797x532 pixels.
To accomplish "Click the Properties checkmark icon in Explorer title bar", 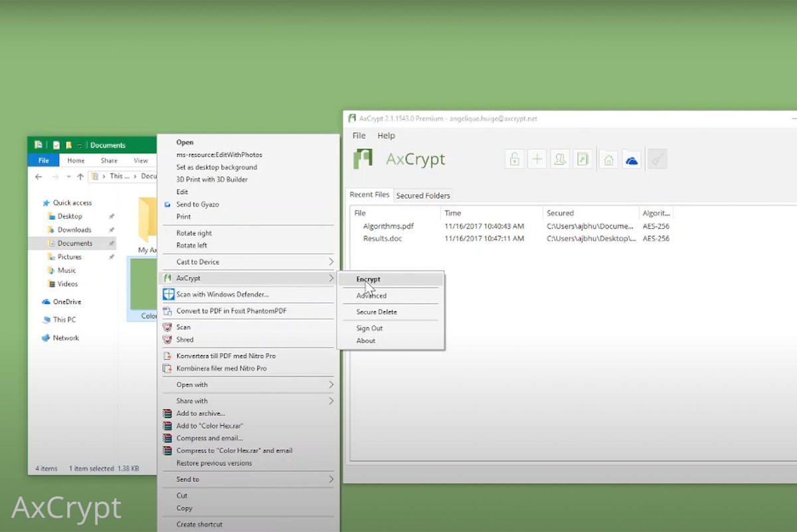I will click(x=56, y=145).
